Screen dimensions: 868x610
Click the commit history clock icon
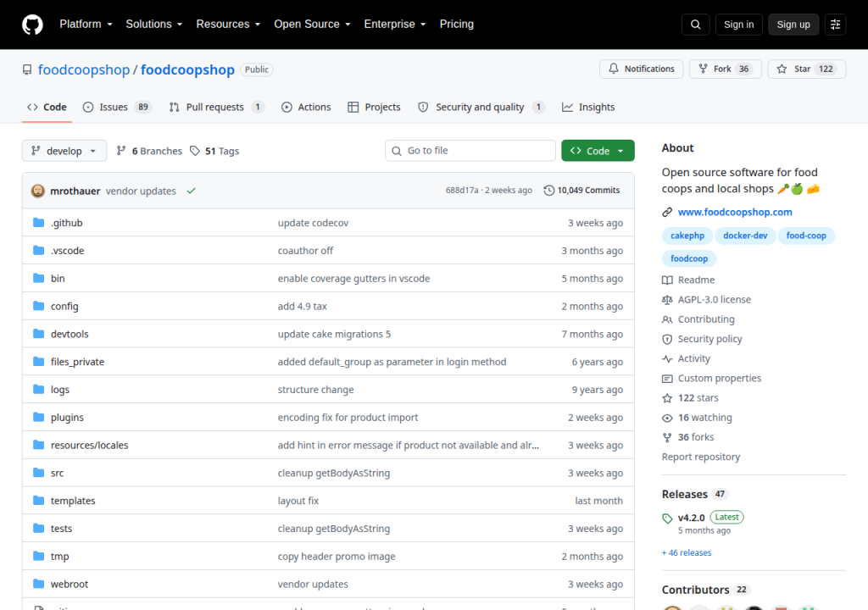(x=548, y=191)
